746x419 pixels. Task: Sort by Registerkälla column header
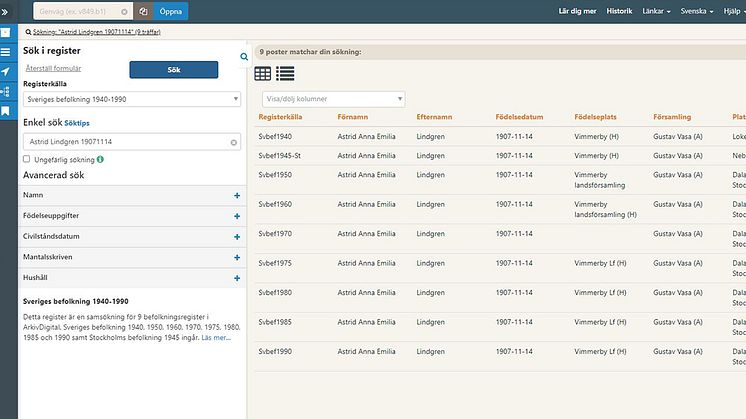280,117
